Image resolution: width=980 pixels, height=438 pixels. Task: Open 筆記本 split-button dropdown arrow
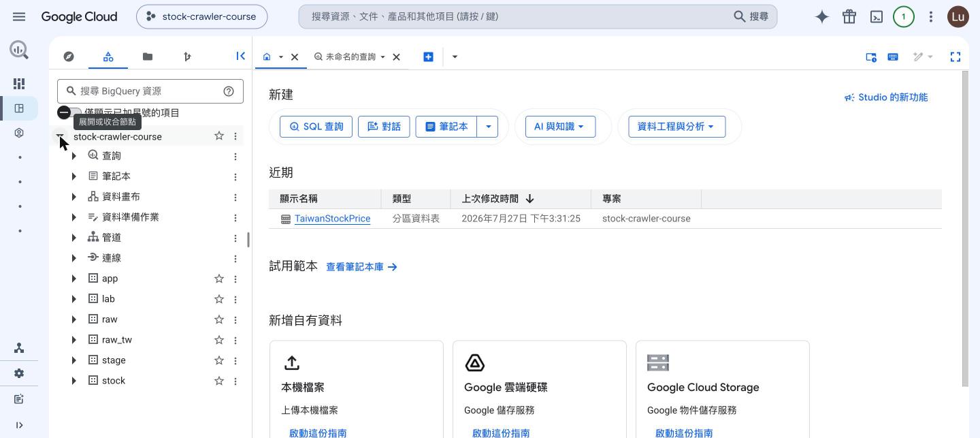point(488,126)
